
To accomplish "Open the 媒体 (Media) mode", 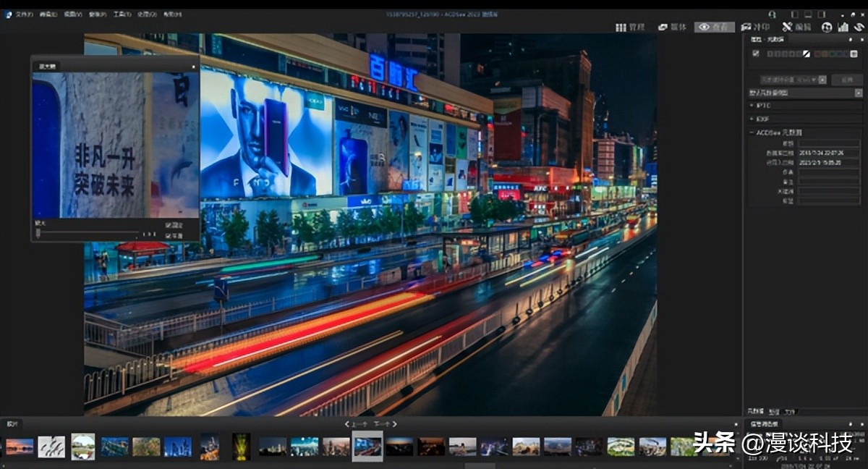I will pyautogui.click(x=663, y=28).
